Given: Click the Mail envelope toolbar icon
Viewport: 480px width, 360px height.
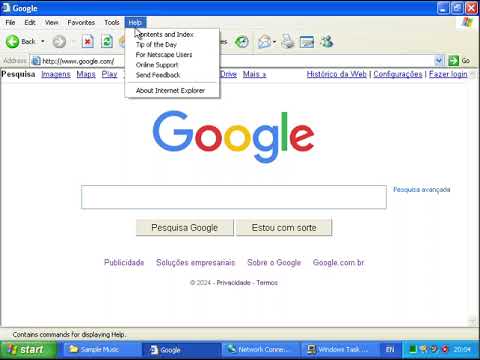Looking at the screenshot, I should coord(264,42).
